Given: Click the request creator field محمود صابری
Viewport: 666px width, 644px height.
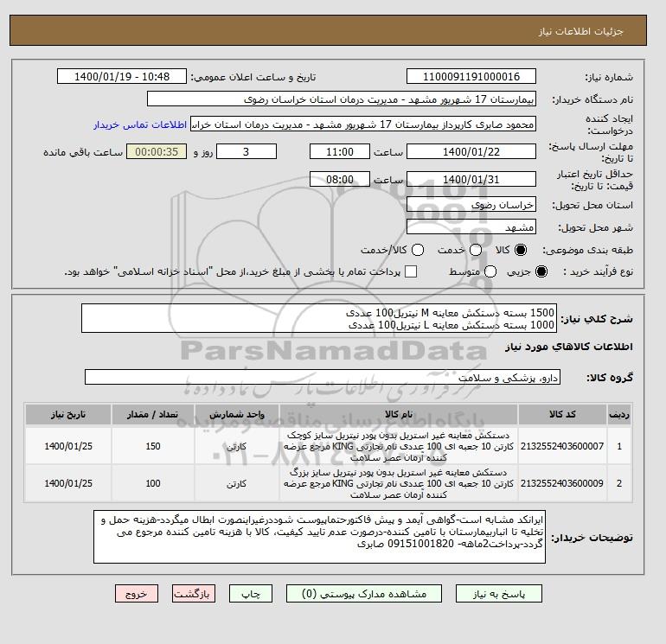Looking at the screenshot, I should [363, 124].
